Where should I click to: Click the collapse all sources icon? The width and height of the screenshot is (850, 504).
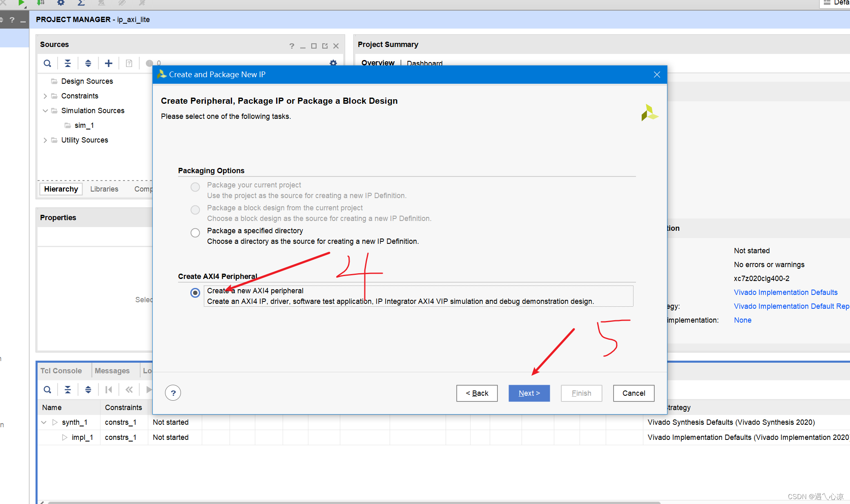pos(68,63)
